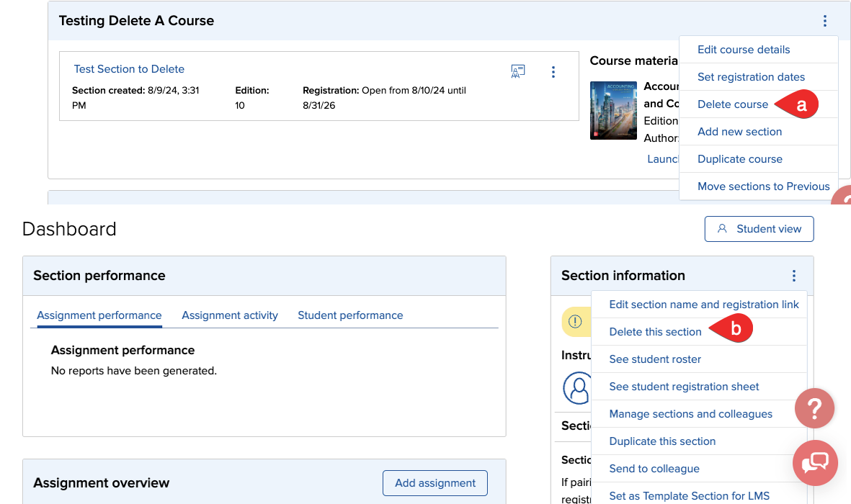Choose Duplicate course from dropdown
851x504 pixels.
pos(739,159)
